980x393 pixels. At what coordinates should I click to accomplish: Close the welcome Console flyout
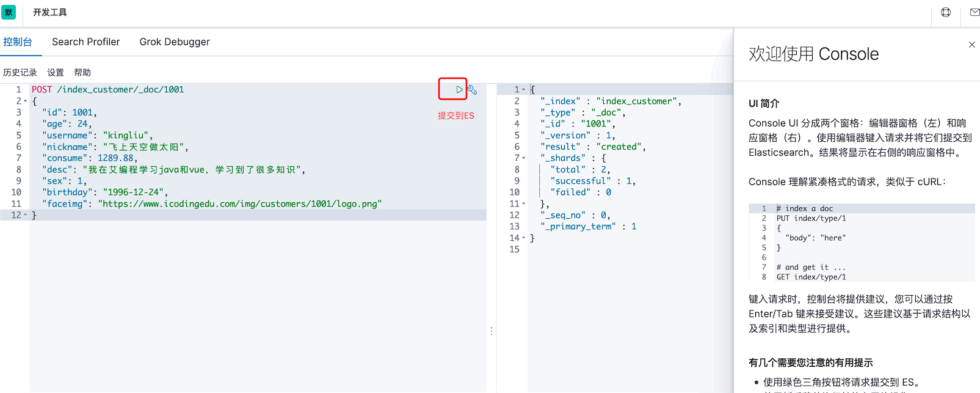[x=972, y=45]
